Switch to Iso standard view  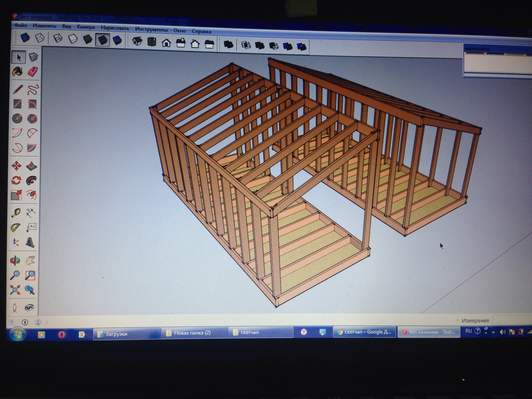pyautogui.click(x=137, y=41)
